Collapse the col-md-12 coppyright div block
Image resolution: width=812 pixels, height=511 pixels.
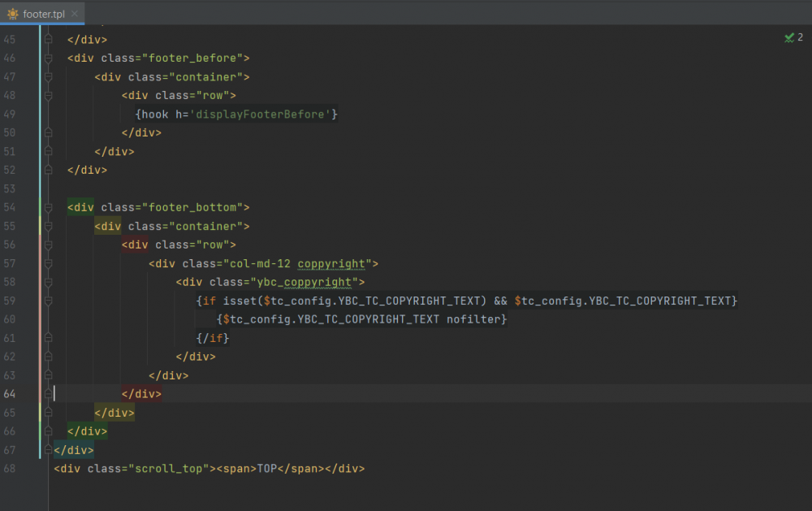(x=48, y=263)
